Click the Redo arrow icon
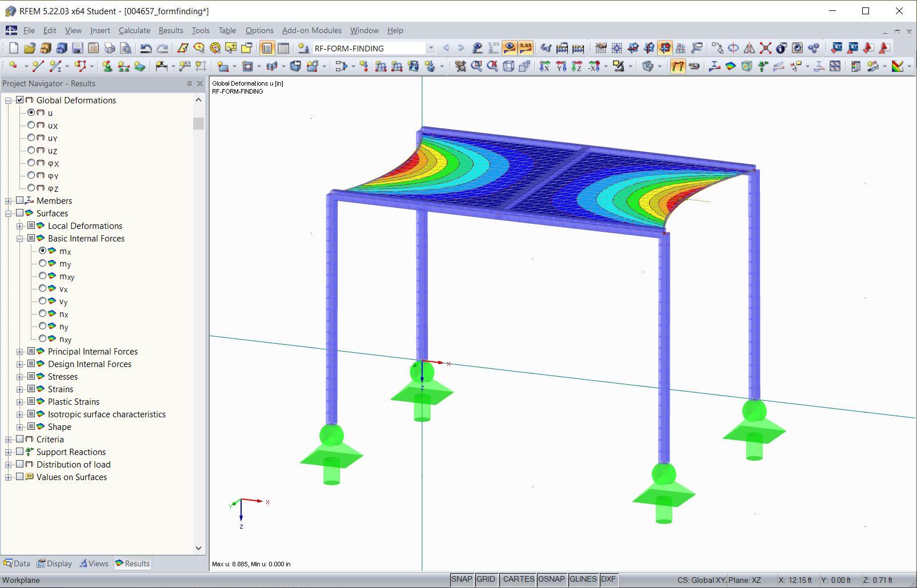The height and width of the screenshot is (588, 917). (162, 48)
